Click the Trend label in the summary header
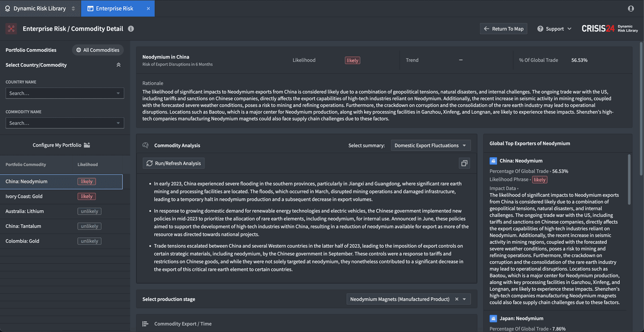This screenshot has height=332, width=644. [412, 60]
